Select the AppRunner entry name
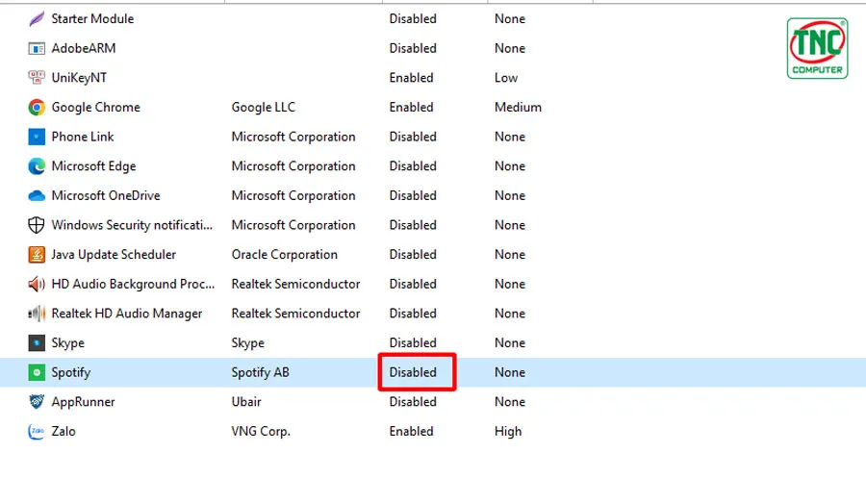The width and height of the screenshot is (866, 504). (x=84, y=402)
